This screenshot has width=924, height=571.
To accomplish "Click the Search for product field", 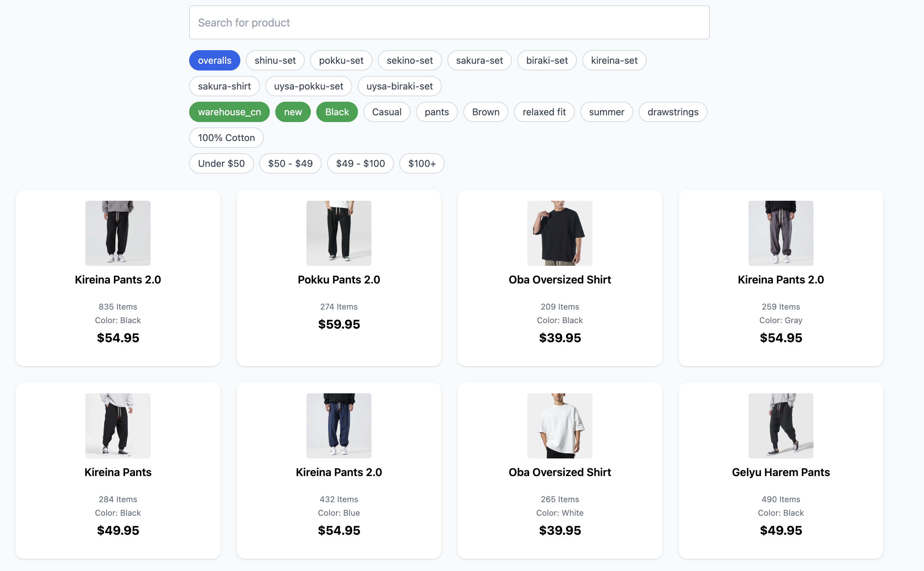I will 449,23.
